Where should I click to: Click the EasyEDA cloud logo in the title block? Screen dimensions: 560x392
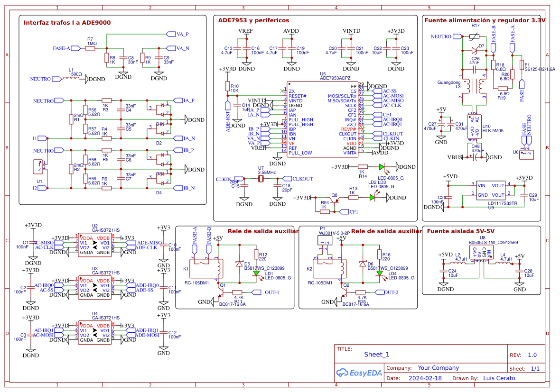coord(358,373)
